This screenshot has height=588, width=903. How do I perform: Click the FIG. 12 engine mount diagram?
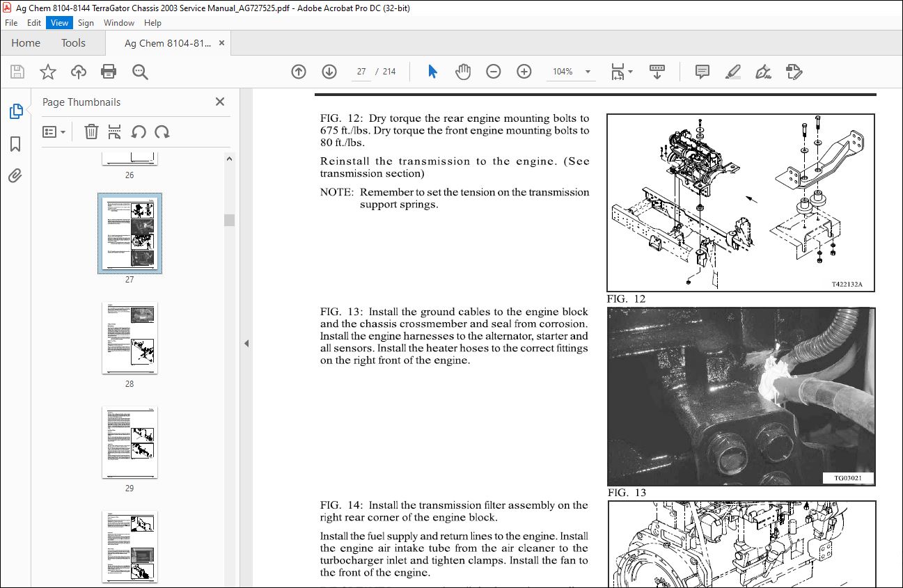[741, 202]
